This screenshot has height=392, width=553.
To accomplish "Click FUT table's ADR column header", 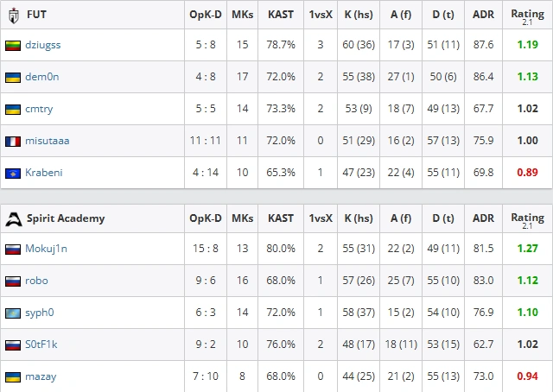I will 484,15.
